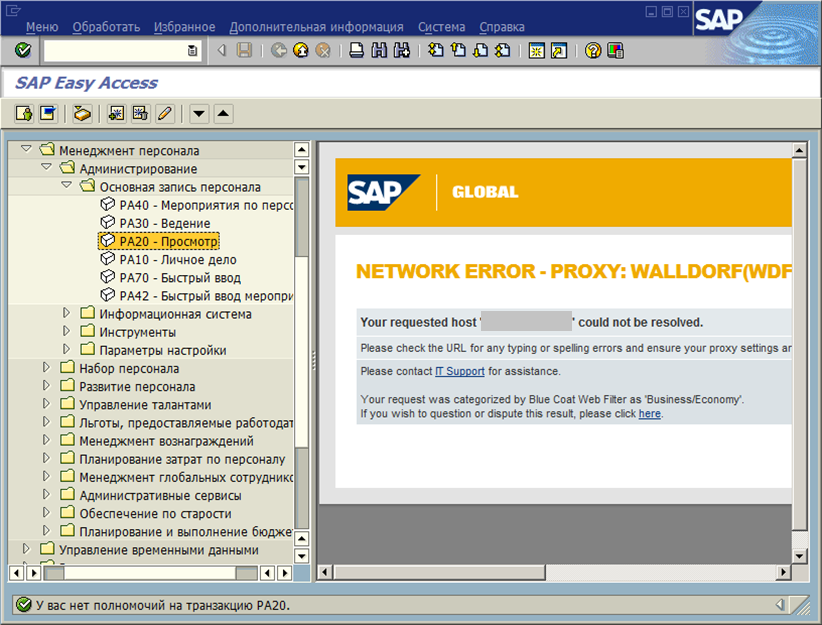Open the Обработать menu

point(106,27)
